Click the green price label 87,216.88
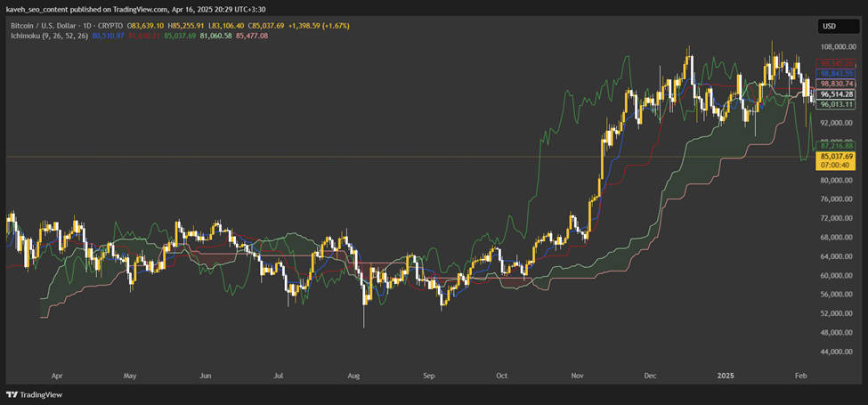Screen dimensions: 868x405 pyautogui.click(x=837, y=146)
